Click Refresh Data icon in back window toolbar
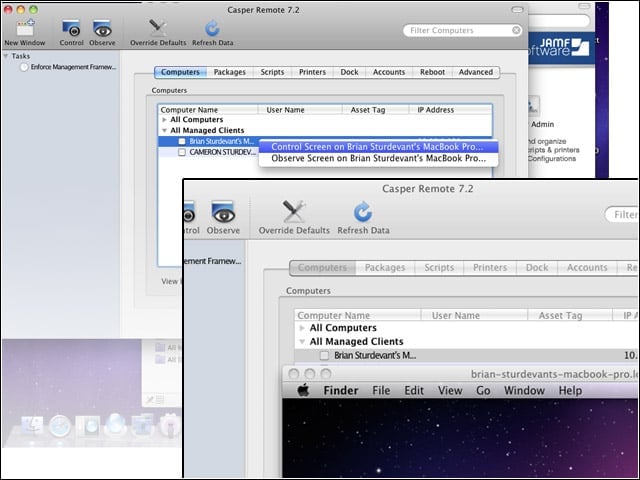This screenshot has height=480, width=640. [x=212, y=29]
